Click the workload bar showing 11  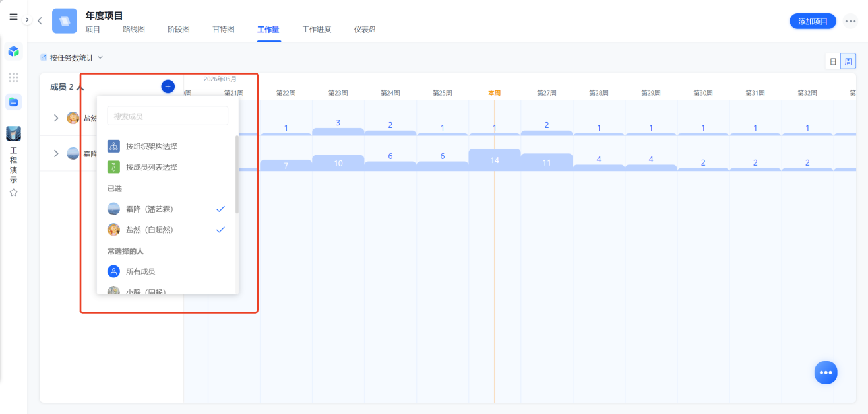(546, 162)
